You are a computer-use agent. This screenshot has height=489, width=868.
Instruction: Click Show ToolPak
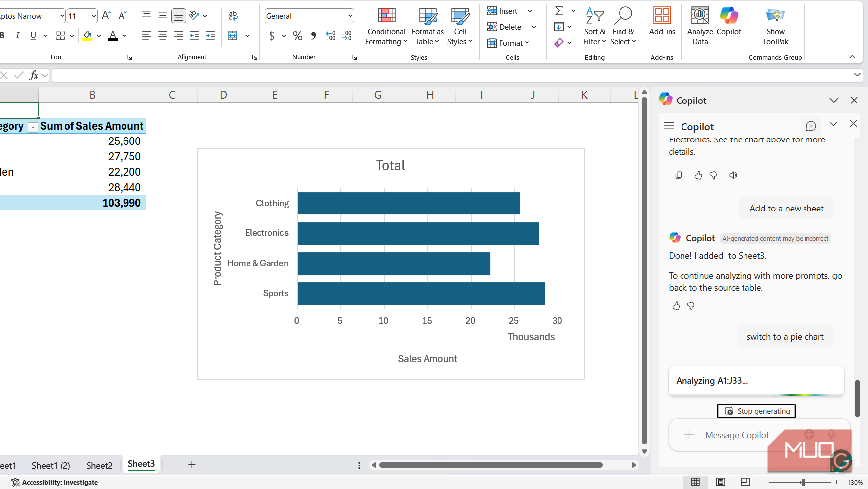pos(775,27)
